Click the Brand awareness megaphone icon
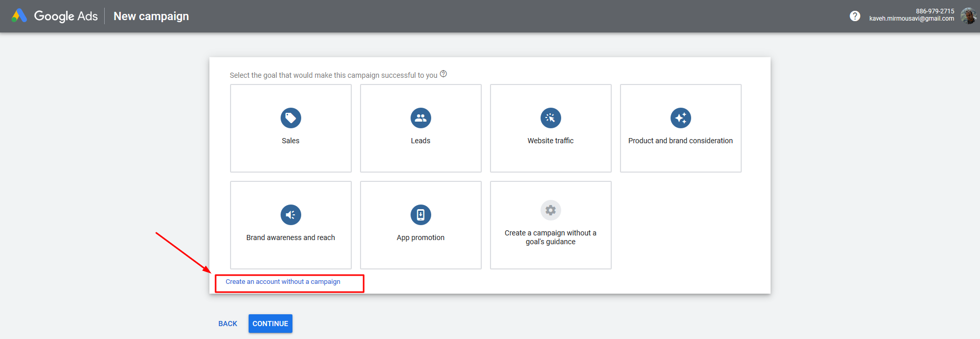Image resolution: width=980 pixels, height=339 pixels. 291,215
